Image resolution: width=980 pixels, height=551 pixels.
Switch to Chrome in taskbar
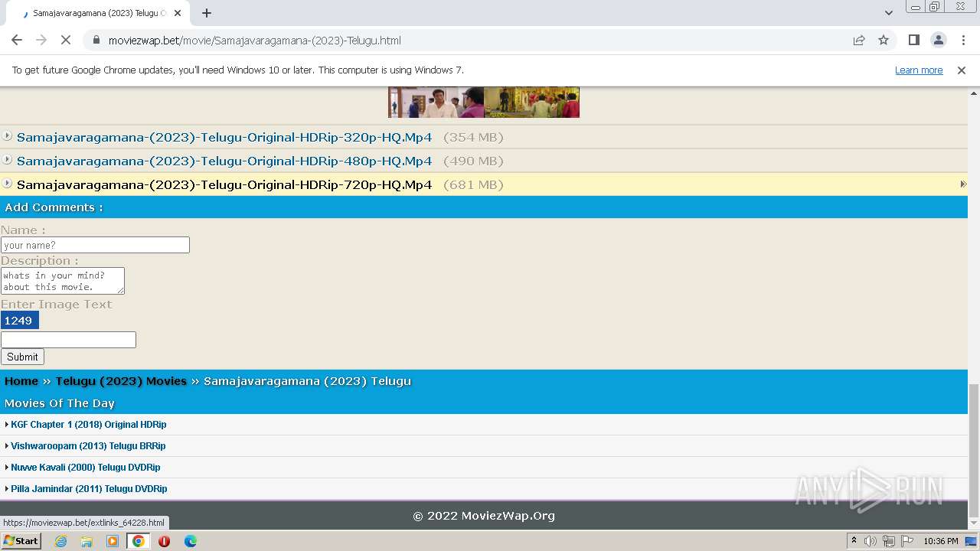pos(139,541)
